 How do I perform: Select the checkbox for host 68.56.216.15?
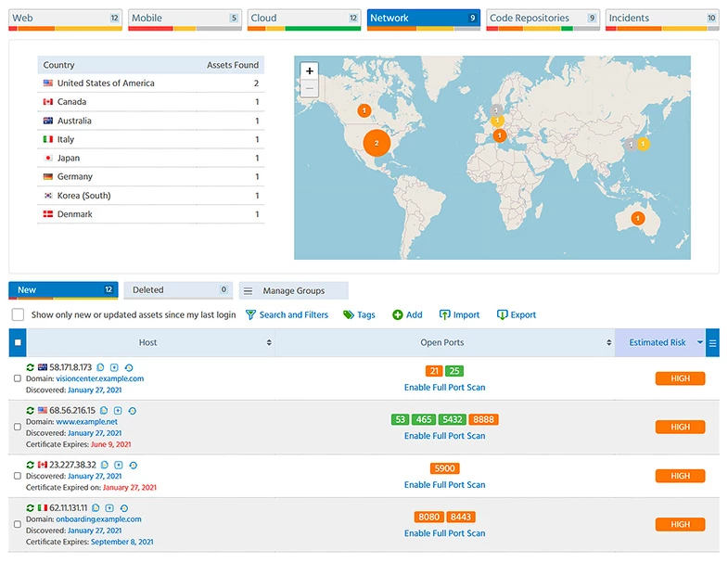point(17,427)
